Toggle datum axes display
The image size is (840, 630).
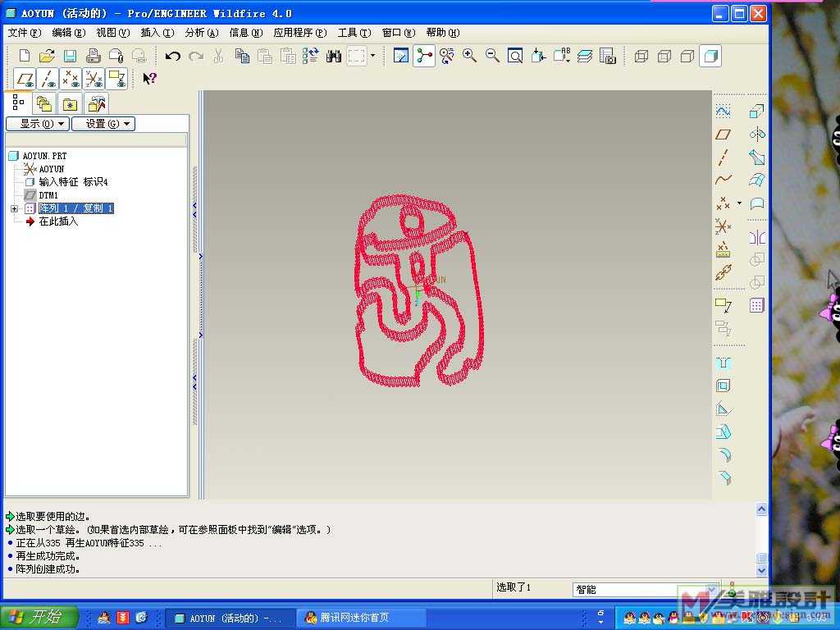click(x=48, y=79)
